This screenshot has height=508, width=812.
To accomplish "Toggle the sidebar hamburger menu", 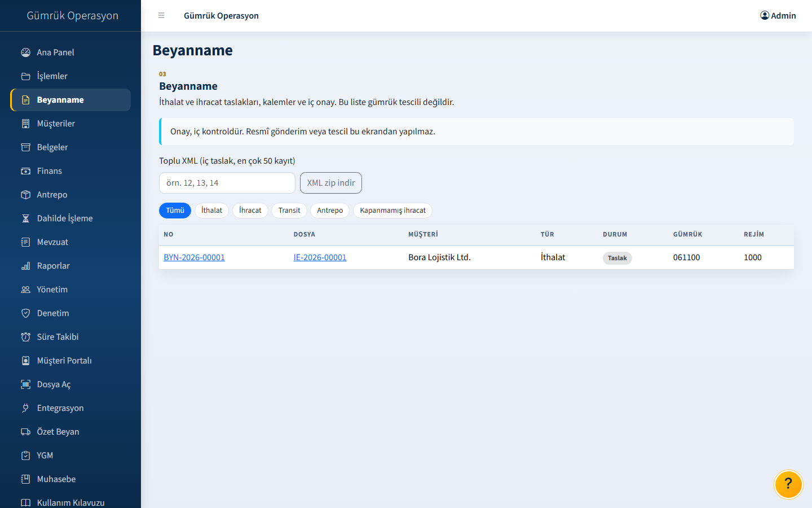I will [x=161, y=16].
